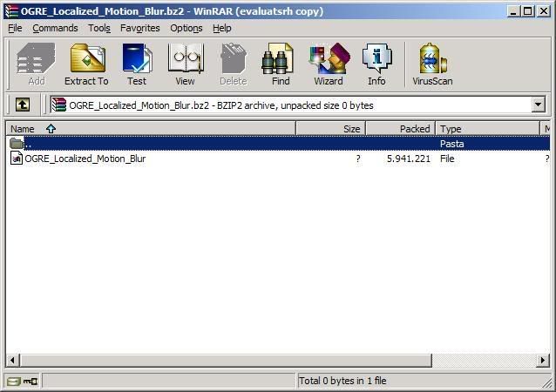Open the File menu
Viewport: 556px width, 392px height.
pos(15,28)
